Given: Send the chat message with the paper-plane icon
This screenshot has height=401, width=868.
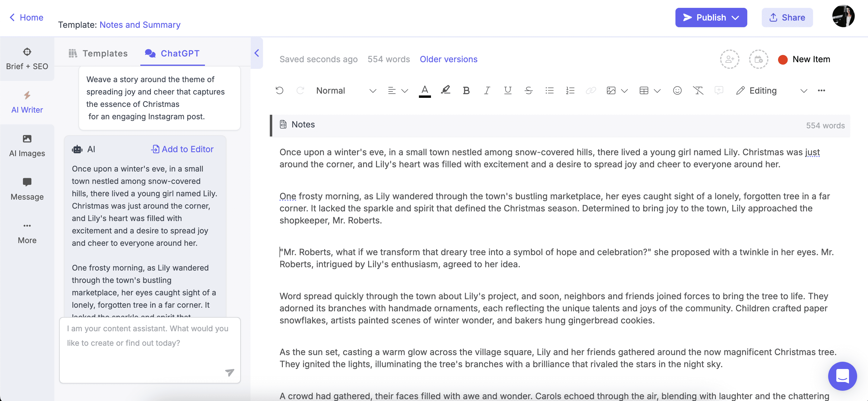Looking at the screenshot, I should pos(229,372).
